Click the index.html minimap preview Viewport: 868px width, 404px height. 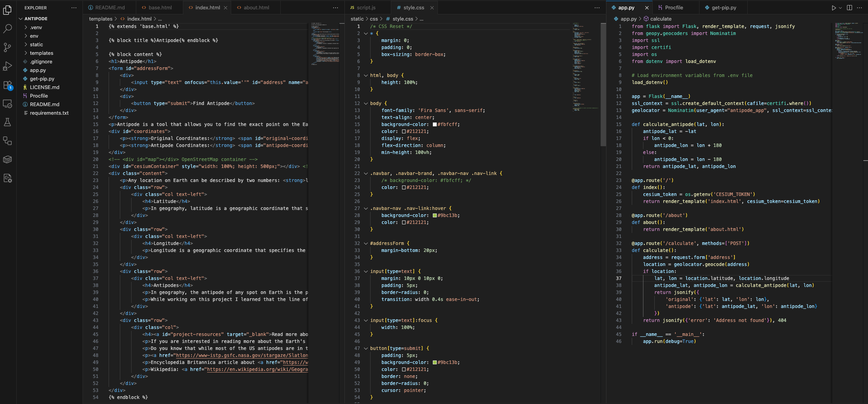pos(325,44)
